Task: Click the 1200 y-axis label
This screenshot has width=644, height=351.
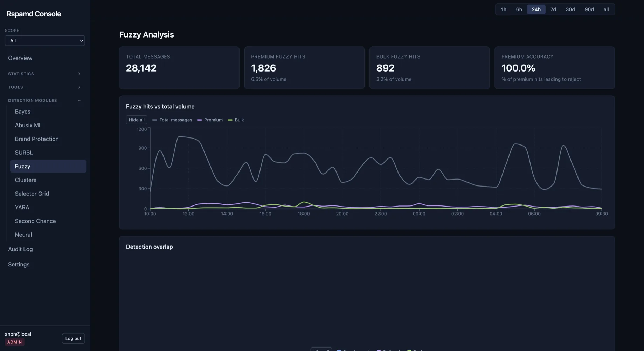Action: coord(142,129)
